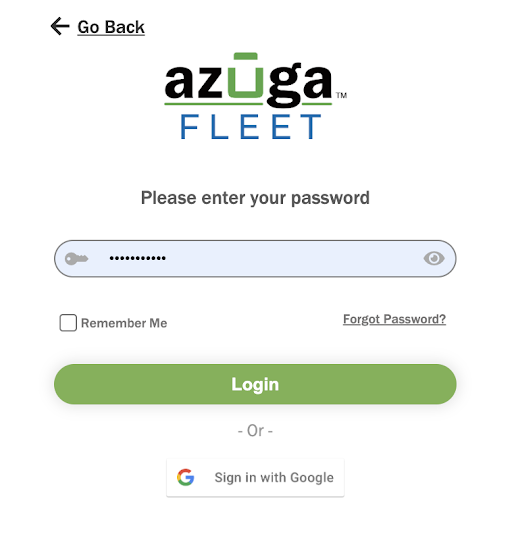
Task: Open the Forgot Password? link
Action: 394,319
